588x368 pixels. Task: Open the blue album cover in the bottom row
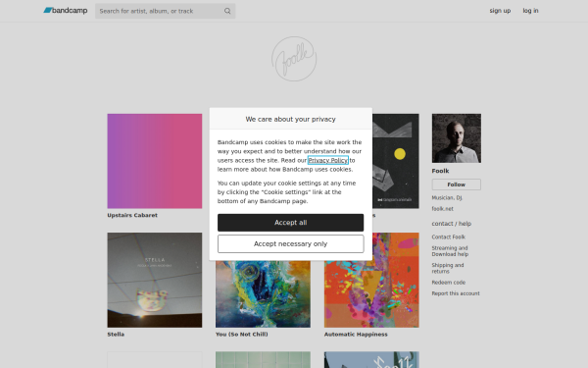371,360
